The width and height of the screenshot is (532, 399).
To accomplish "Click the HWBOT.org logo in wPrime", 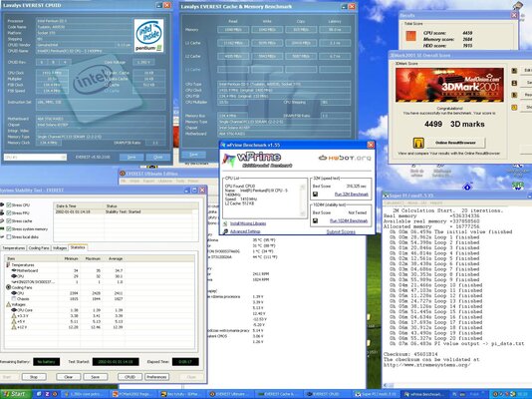I will (x=345, y=158).
